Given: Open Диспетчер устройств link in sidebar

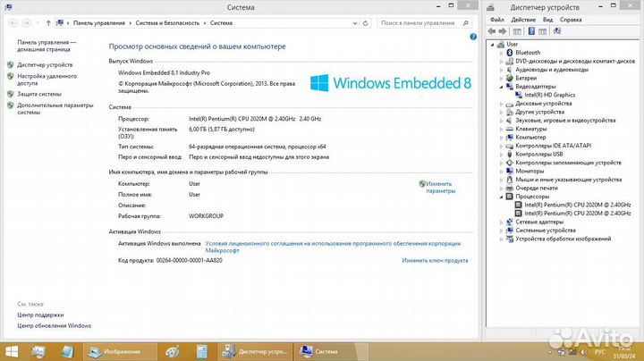Looking at the screenshot, I should [45, 65].
